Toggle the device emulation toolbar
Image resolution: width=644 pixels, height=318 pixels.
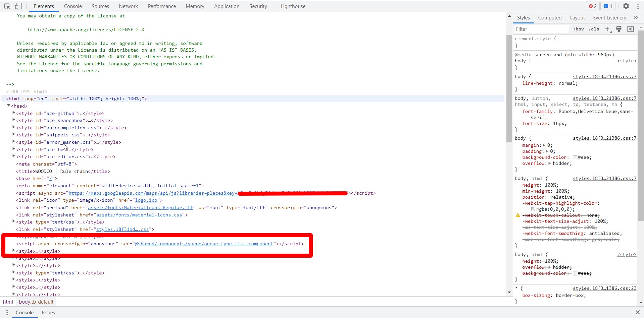tap(18, 6)
